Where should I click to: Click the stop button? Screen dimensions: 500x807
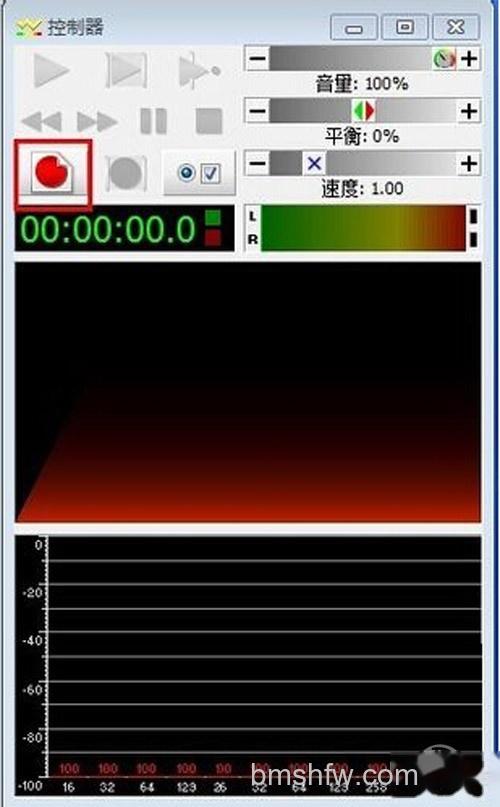[209, 121]
